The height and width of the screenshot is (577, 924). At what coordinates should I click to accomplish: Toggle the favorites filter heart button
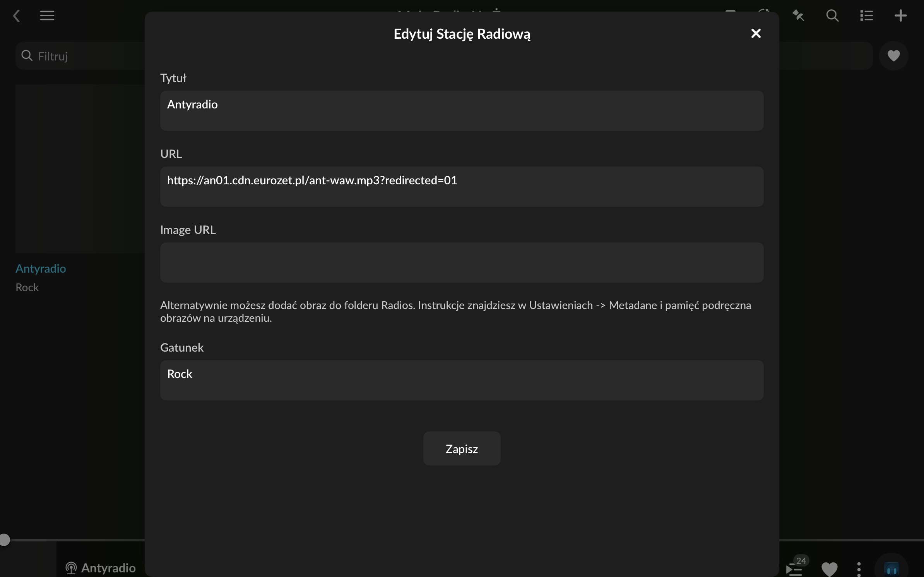pyautogui.click(x=893, y=56)
